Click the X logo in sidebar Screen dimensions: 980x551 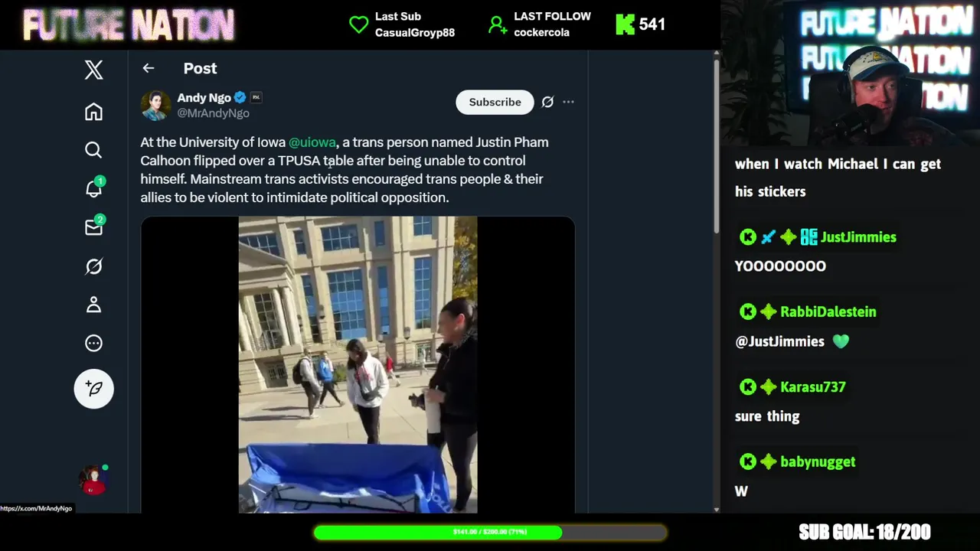point(93,70)
